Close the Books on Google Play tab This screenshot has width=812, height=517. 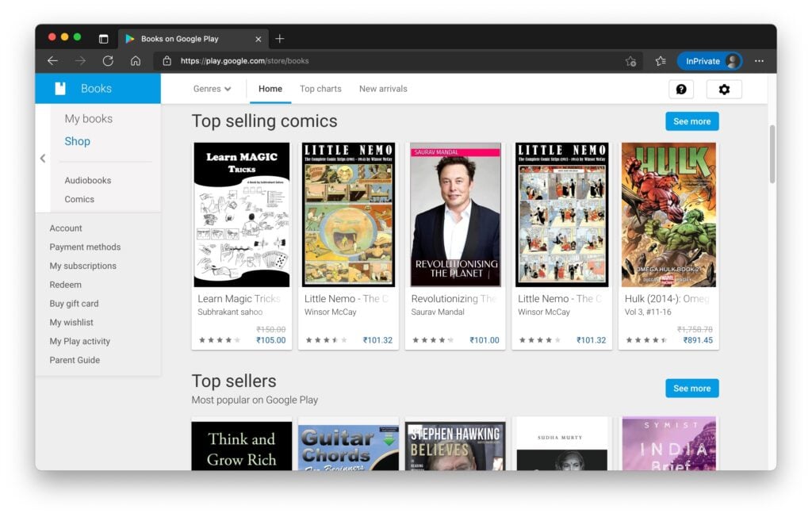259,39
